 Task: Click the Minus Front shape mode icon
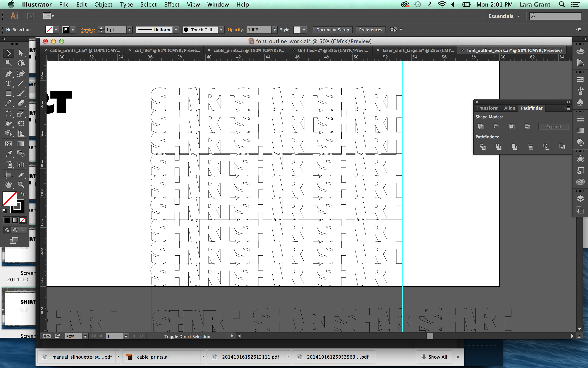[496, 127]
